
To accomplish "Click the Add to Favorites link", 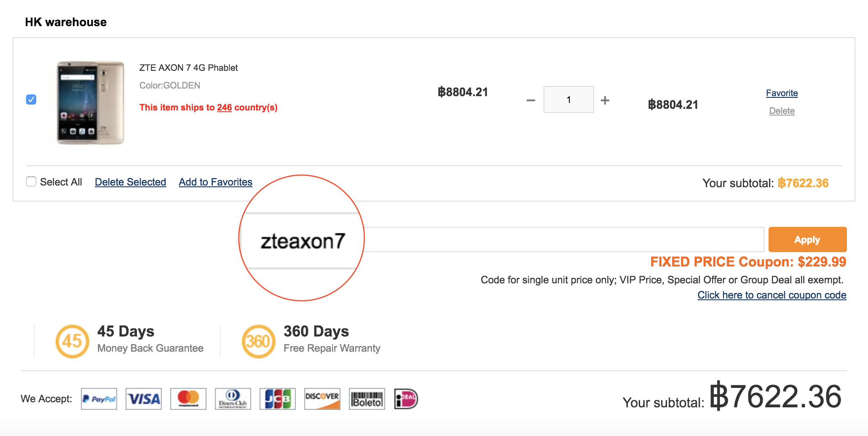I will 215,182.
